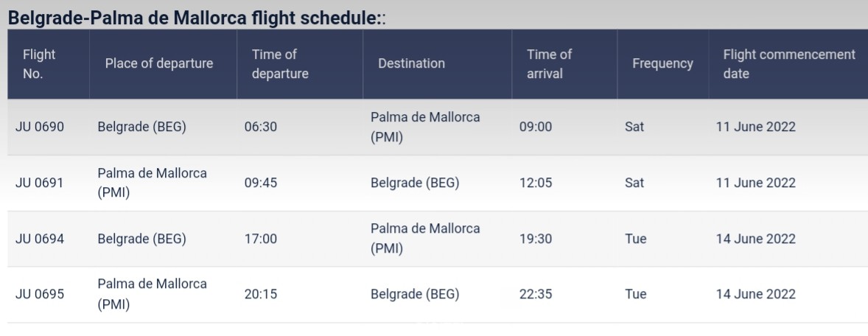Select the Tue frequency in JU 0695 row
The height and width of the screenshot is (336, 868).
click(x=635, y=294)
